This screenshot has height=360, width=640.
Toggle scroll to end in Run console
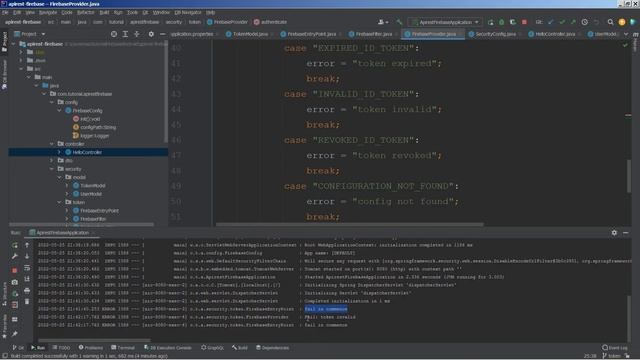[27, 279]
